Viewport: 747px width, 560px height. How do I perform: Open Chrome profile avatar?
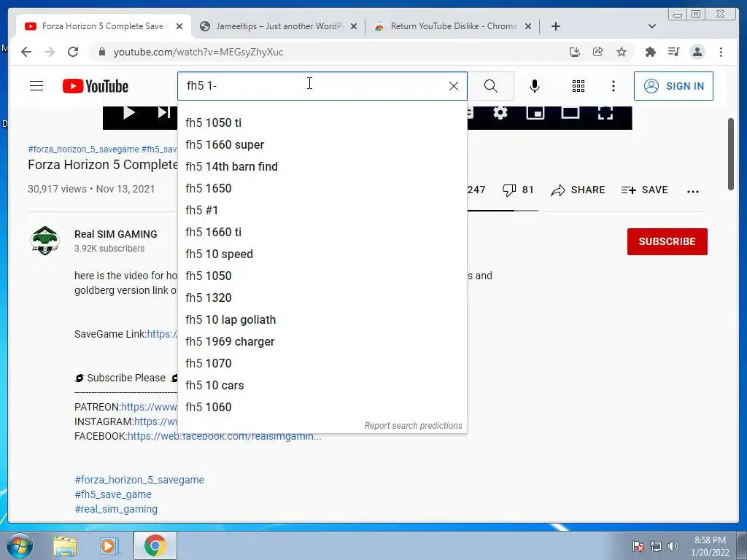coord(697,52)
